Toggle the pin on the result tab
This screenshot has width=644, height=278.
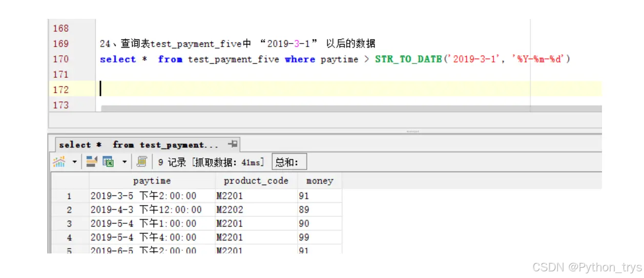coord(233,144)
